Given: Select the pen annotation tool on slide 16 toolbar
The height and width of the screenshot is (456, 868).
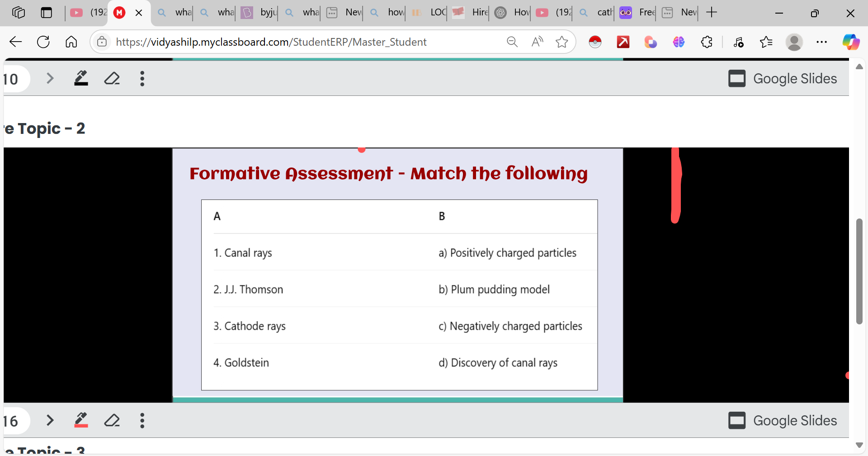Looking at the screenshot, I should click(81, 420).
